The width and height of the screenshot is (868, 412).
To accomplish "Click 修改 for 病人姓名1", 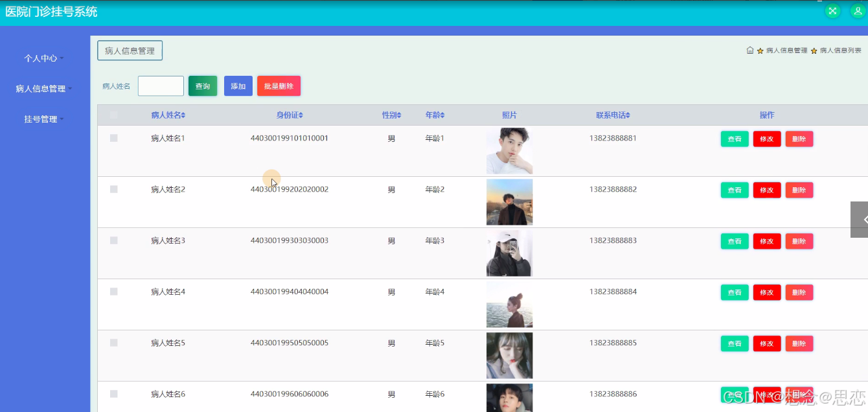I will tap(767, 139).
